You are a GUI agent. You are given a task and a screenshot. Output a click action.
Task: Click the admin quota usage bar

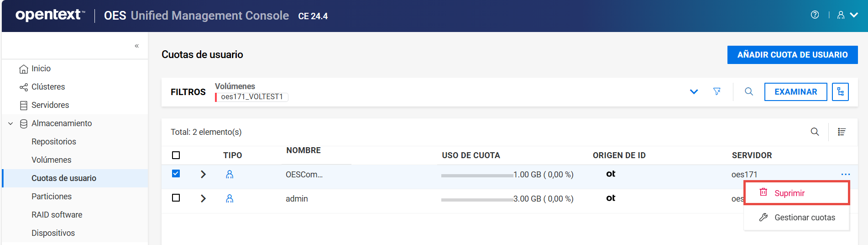[477, 199]
